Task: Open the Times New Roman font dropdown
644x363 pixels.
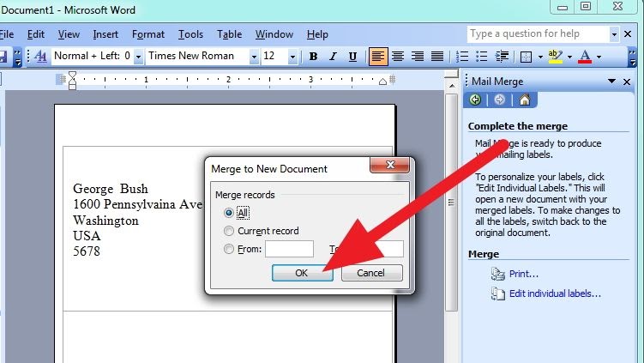Action: pyautogui.click(x=254, y=57)
